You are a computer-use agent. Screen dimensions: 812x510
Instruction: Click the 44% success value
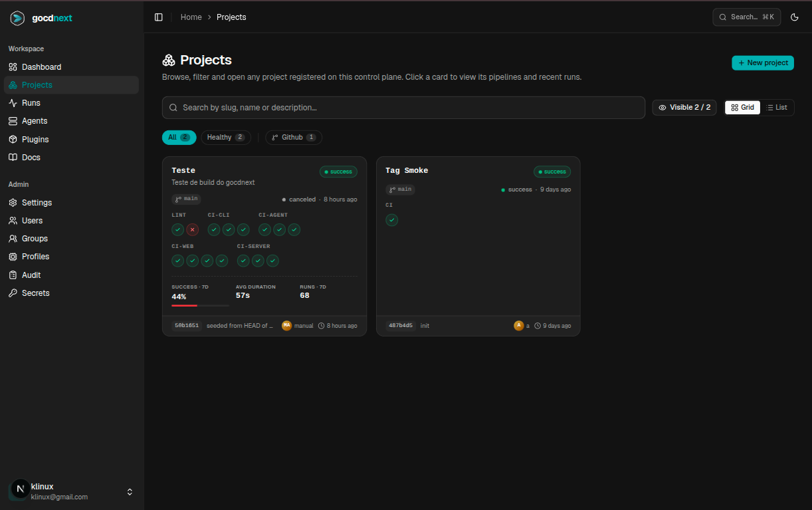(179, 297)
